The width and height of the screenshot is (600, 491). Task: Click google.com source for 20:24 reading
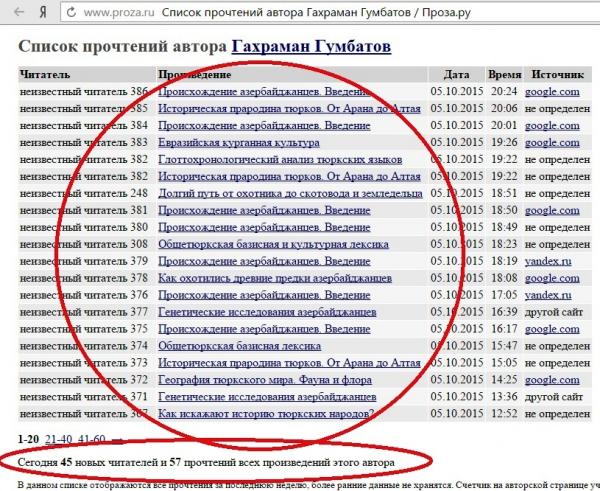(552, 92)
